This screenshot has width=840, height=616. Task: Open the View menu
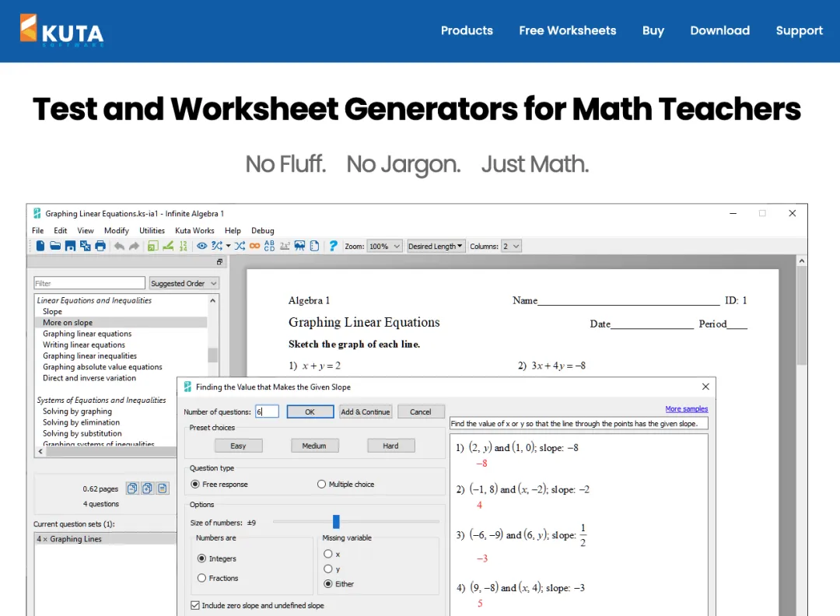pos(86,230)
